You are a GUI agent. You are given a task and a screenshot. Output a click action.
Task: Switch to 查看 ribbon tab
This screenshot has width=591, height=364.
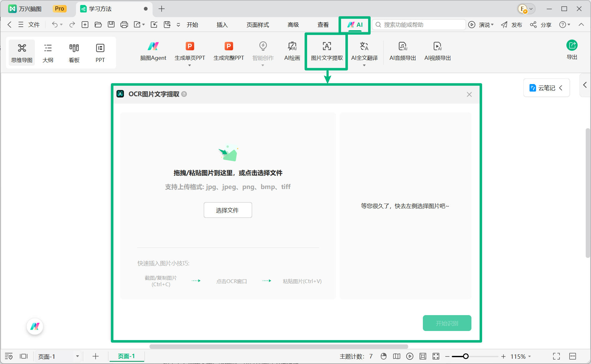click(323, 25)
